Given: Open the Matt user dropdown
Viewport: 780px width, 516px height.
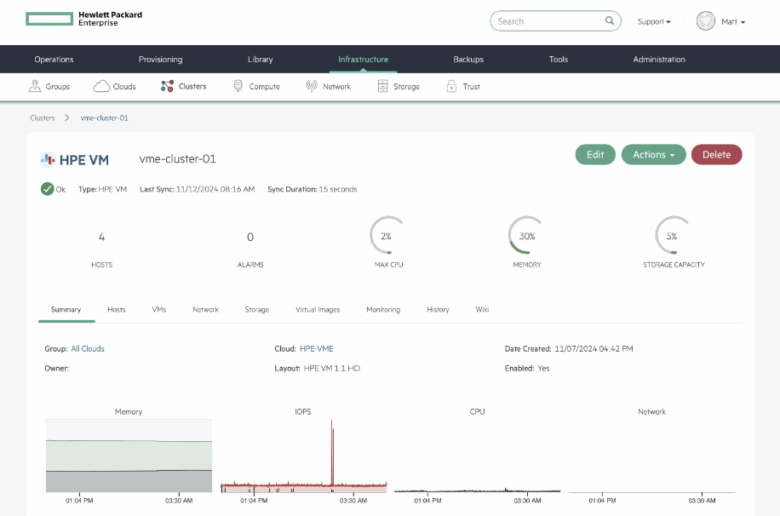Looking at the screenshot, I should [733, 22].
